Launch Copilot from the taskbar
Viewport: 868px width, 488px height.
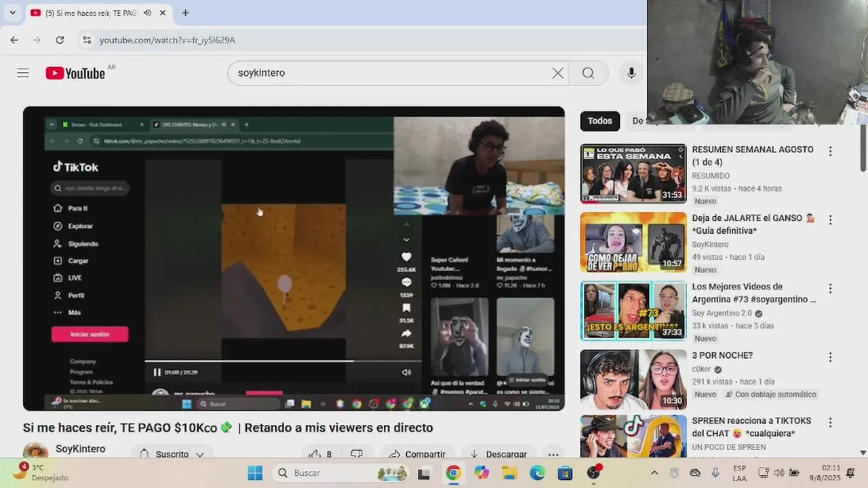(x=481, y=473)
